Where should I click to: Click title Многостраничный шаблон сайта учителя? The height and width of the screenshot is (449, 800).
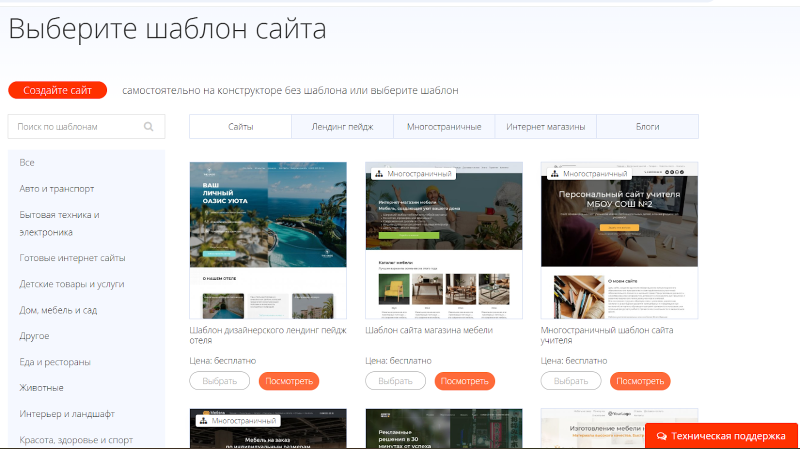click(607, 335)
